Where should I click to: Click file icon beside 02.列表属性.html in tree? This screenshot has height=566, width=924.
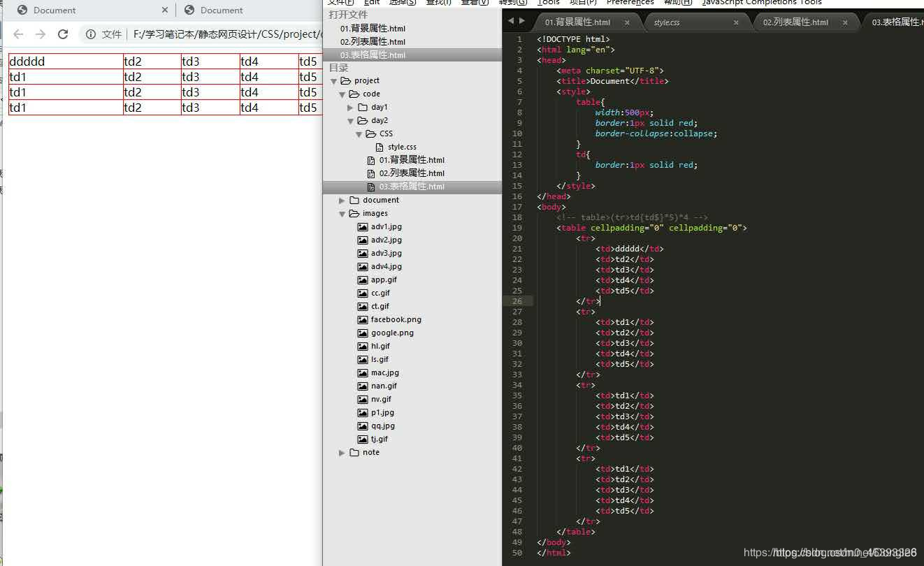(371, 174)
